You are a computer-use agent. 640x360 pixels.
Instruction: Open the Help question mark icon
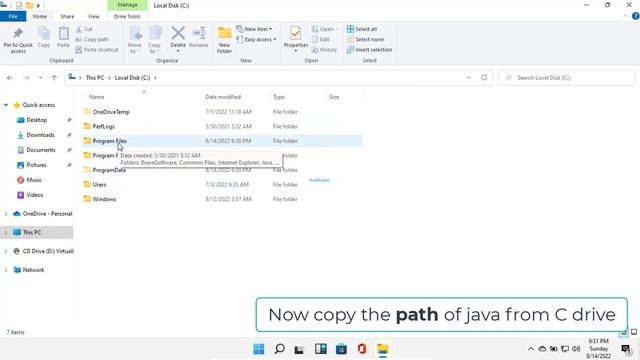point(636,16)
